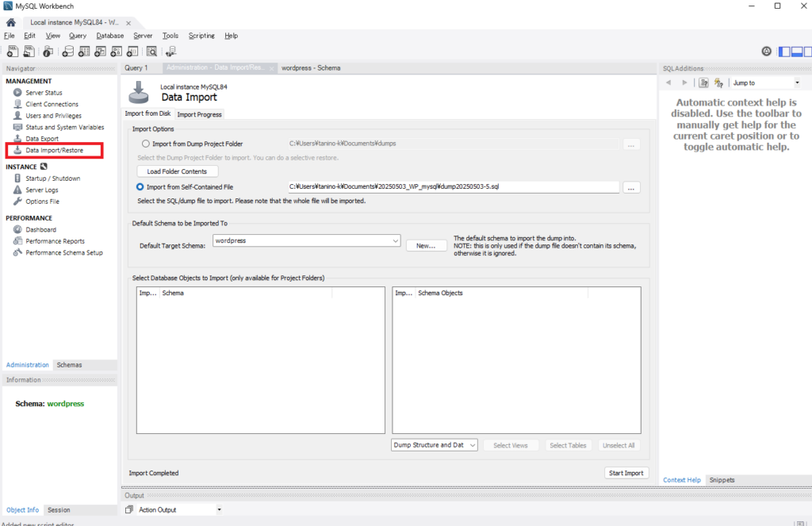The width and height of the screenshot is (812, 526).
Task: Open the Server menu
Action: [143, 36]
